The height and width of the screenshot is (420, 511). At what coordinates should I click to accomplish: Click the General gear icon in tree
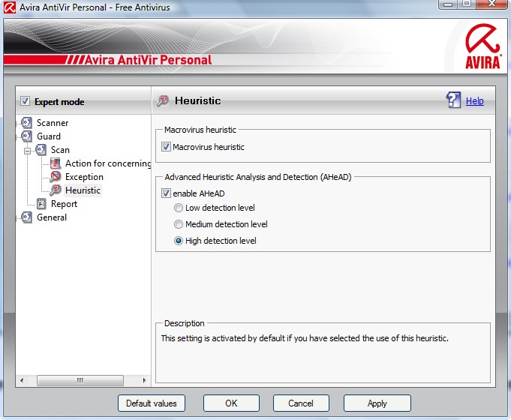[27, 217]
